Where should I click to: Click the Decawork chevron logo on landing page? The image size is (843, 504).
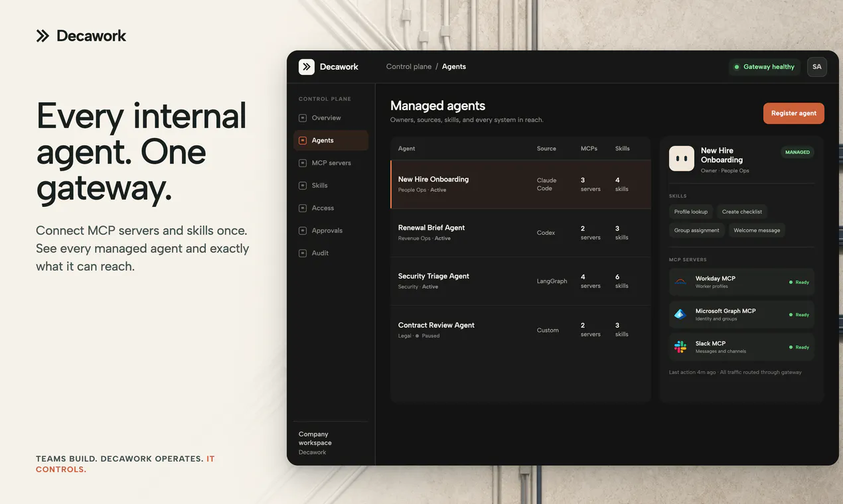click(42, 36)
